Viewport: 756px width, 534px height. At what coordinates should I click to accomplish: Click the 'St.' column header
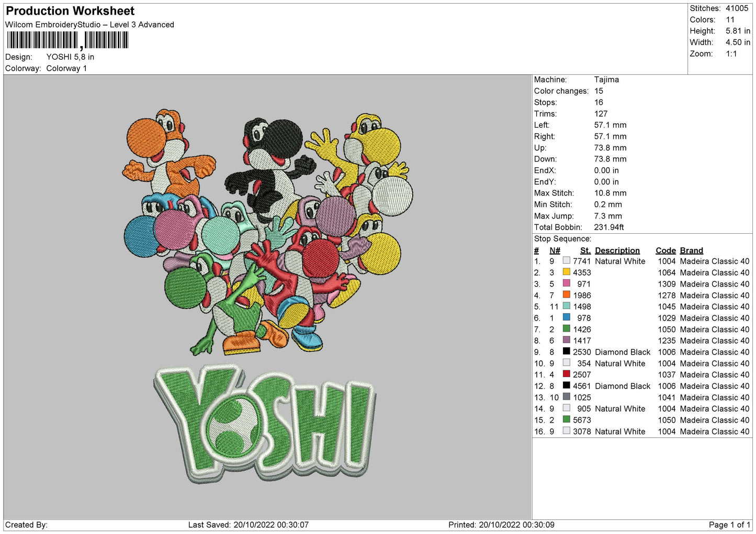pyautogui.click(x=585, y=251)
